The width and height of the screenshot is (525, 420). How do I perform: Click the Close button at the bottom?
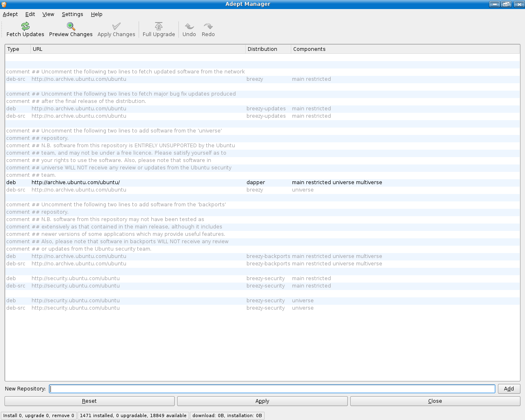point(435,401)
